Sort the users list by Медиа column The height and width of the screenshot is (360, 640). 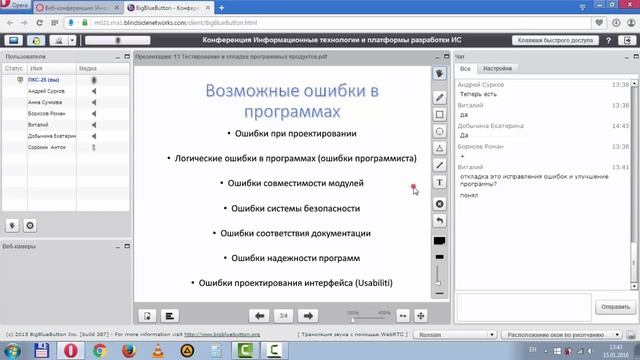click(x=103, y=69)
